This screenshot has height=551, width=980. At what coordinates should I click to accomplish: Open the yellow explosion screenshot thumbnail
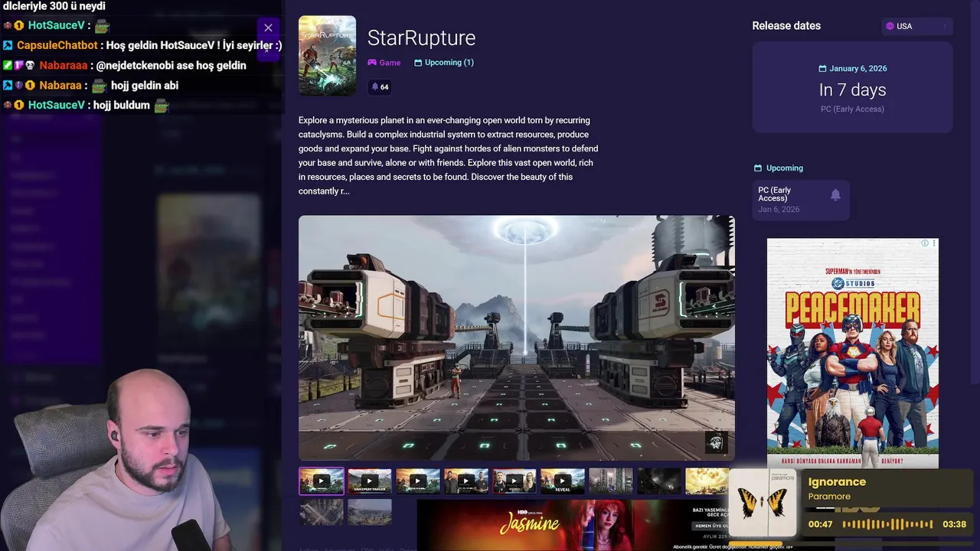point(707,481)
